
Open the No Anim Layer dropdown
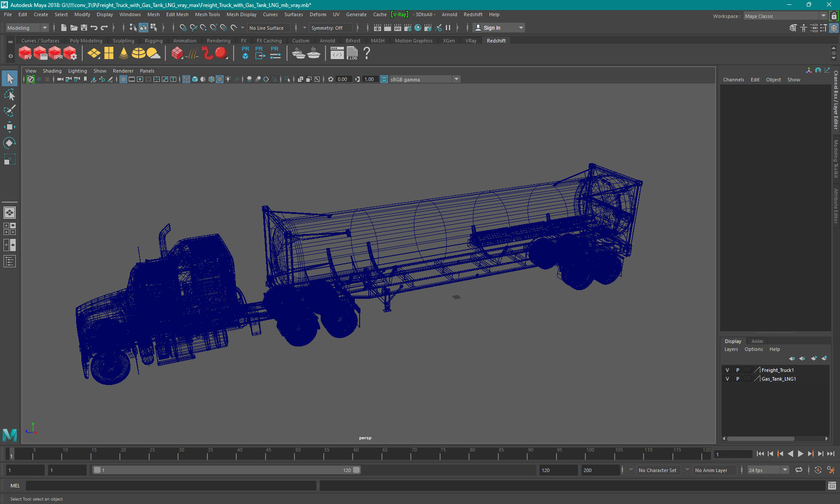(714, 470)
